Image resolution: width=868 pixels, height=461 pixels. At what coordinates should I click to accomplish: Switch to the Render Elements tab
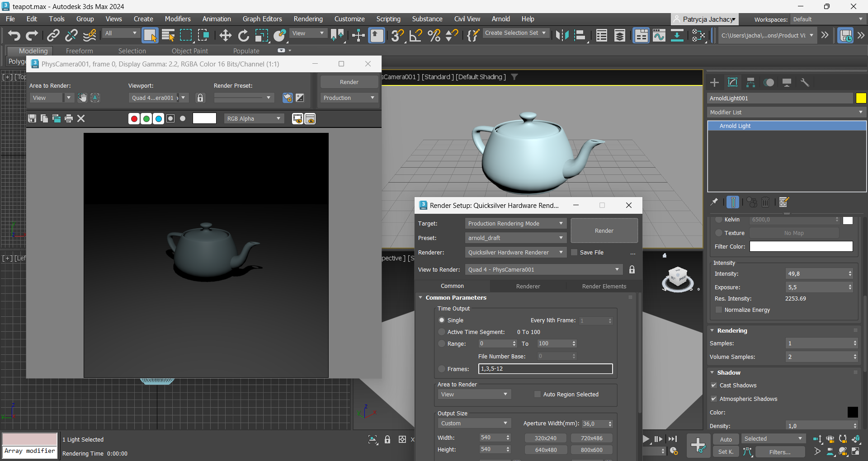604,286
